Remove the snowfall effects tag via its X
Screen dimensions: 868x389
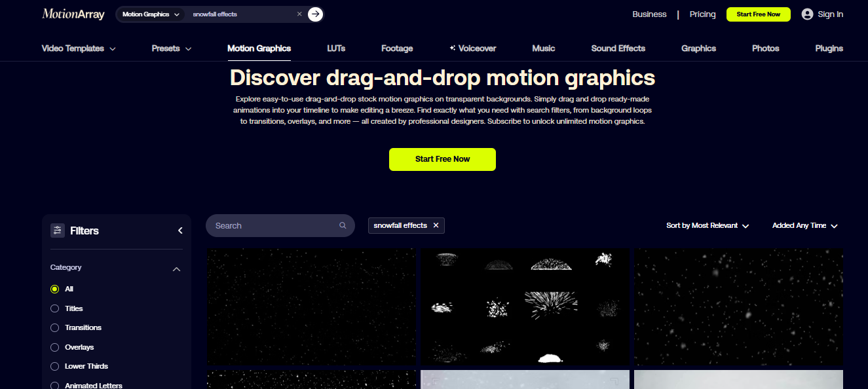pos(436,225)
